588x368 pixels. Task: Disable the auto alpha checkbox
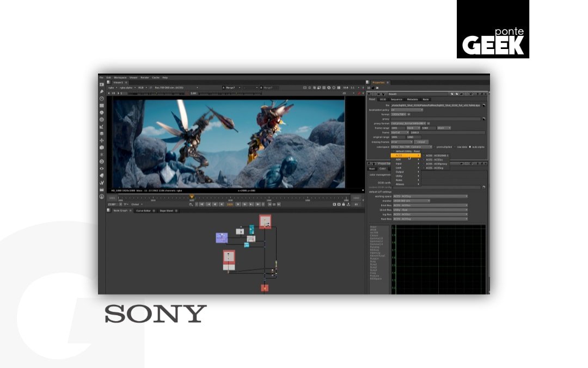click(470, 147)
